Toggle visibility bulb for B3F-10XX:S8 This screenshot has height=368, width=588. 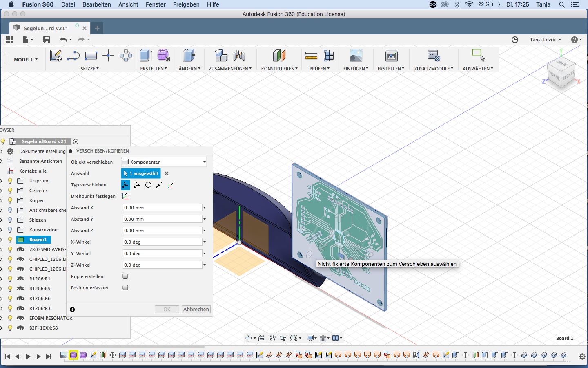10,328
